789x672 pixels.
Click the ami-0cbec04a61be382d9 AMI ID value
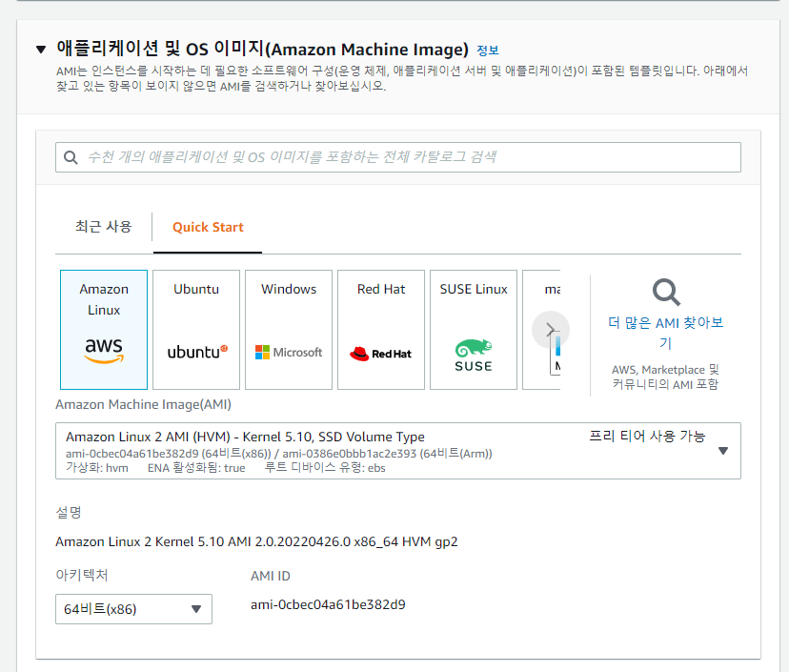tap(328, 604)
